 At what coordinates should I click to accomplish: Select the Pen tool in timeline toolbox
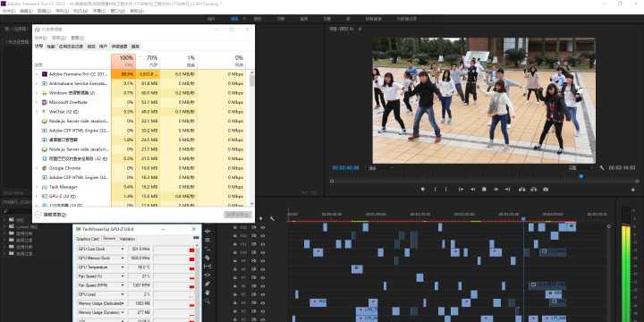pos(208,284)
